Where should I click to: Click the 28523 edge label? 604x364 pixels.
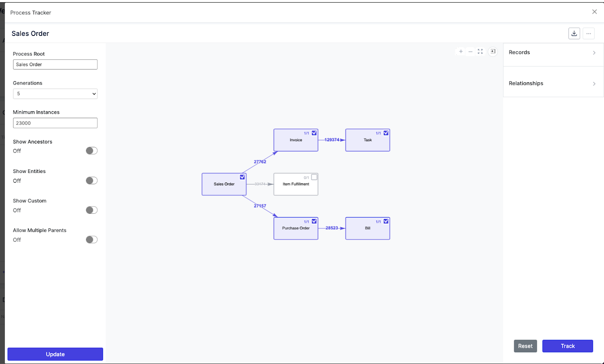[332, 228]
